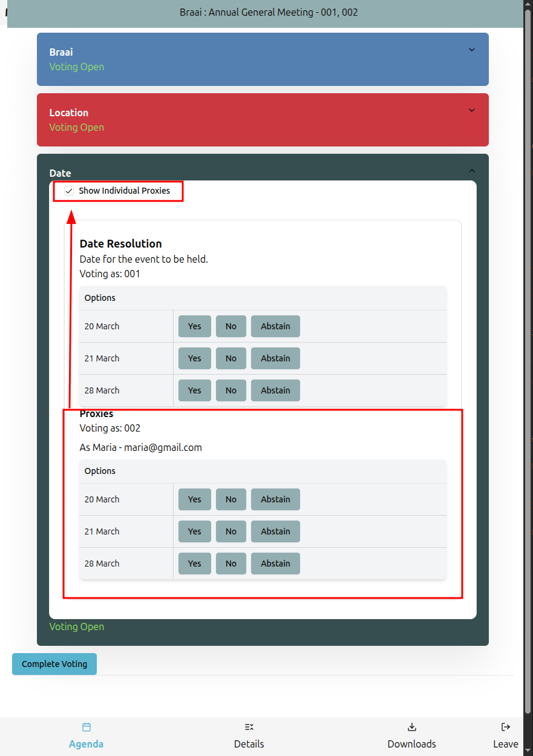Vote Yes for 20 March in Proxies section

pyautogui.click(x=194, y=499)
